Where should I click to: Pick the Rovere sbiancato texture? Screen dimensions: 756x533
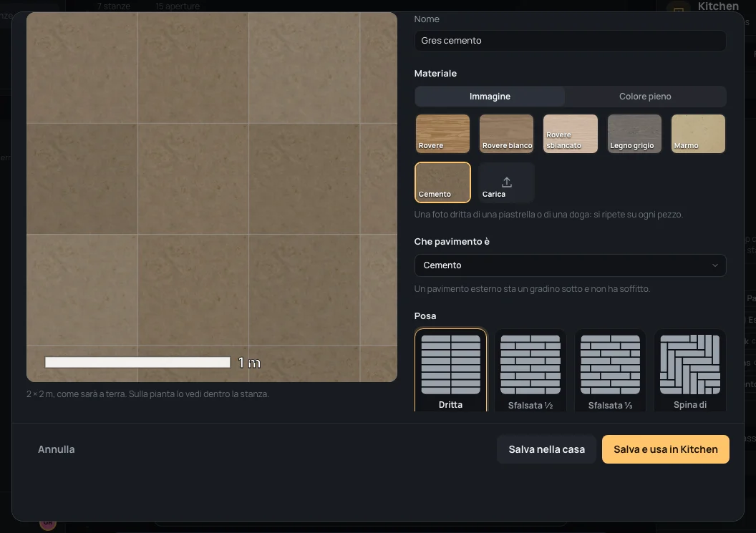(571, 134)
